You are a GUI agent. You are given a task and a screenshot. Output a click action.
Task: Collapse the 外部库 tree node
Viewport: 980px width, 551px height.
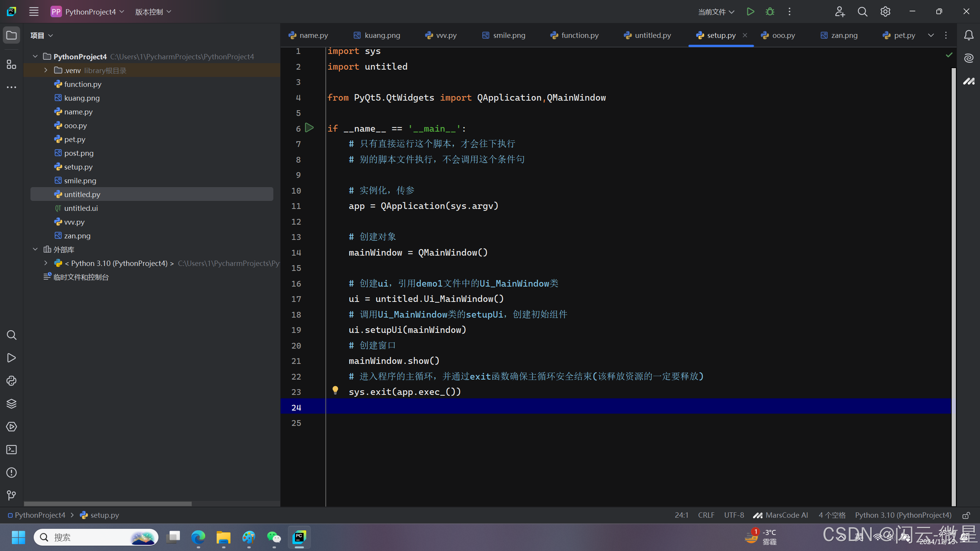(35, 249)
